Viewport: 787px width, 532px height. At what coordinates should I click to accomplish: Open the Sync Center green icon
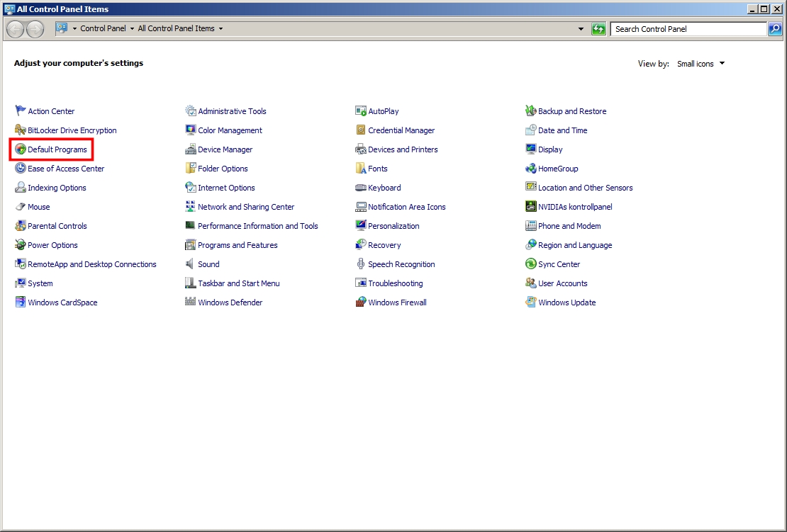tap(530, 264)
